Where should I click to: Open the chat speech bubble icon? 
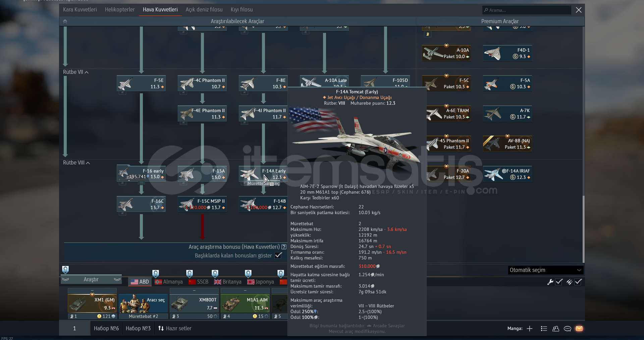click(x=568, y=329)
